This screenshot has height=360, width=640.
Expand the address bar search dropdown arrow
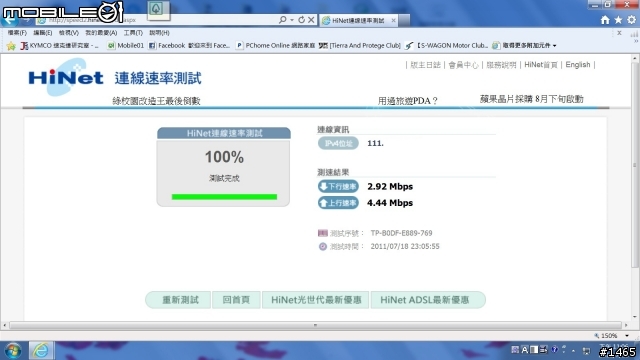tap(292, 20)
